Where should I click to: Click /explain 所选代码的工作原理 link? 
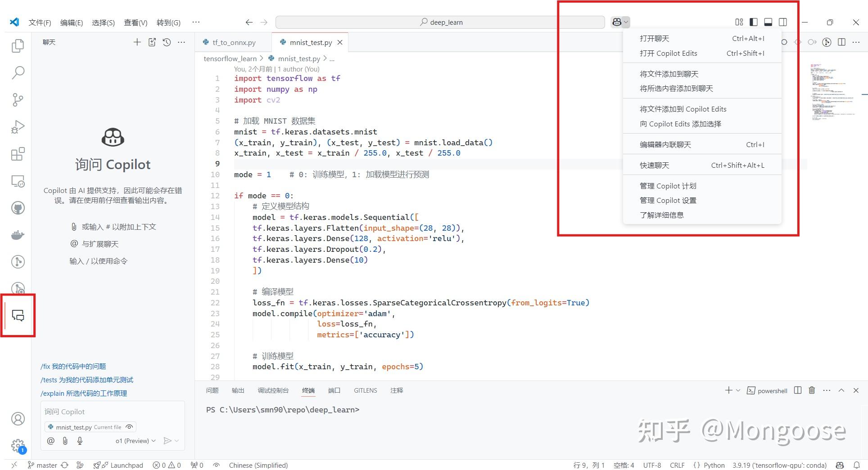tap(84, 394)
